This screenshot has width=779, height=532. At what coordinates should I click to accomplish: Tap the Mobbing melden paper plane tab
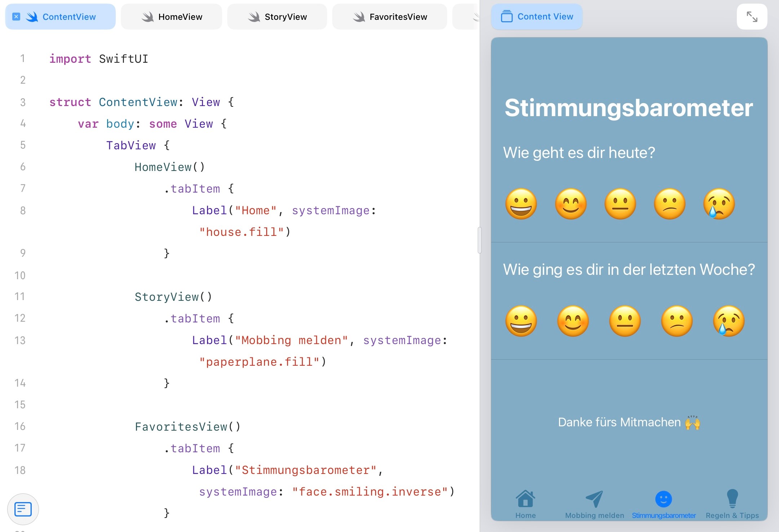pos(594,505)
